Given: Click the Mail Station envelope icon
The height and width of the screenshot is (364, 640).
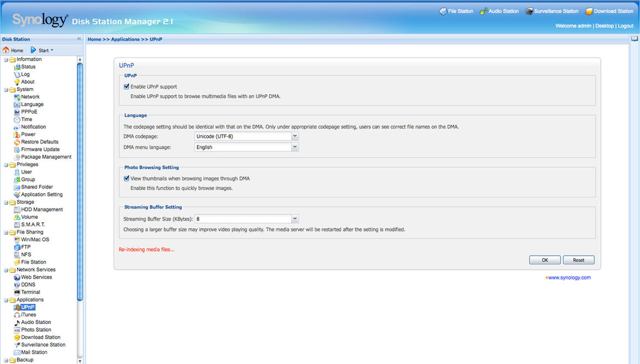Looking at the screenshot, I should pyautogui.click(x=17, y=353).
